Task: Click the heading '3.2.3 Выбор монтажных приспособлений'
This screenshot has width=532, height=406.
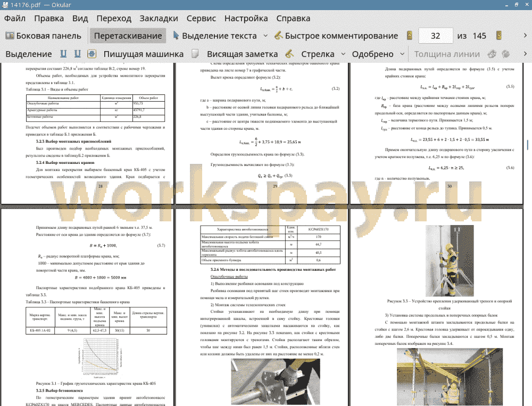Action: coord(73,141)
